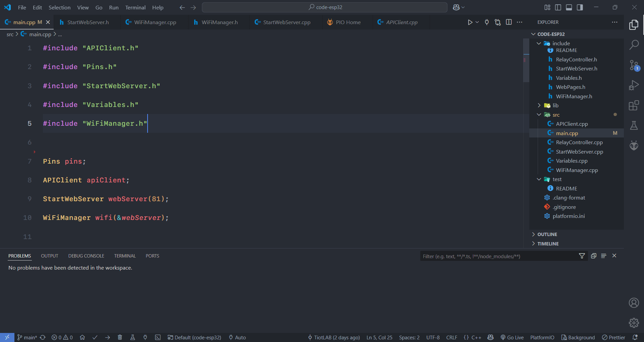Toggle view as table in Problems panel
Screen dimensions: 644x342
(603, 256)
